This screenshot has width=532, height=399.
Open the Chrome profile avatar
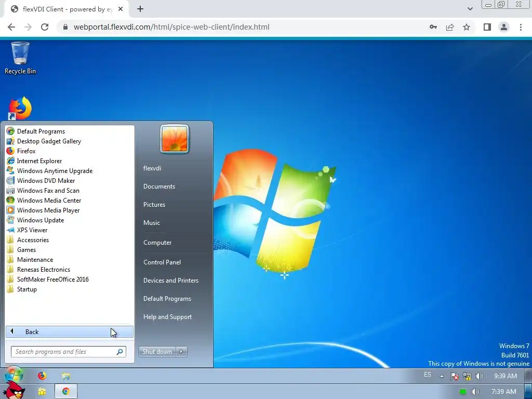[504, 27]
